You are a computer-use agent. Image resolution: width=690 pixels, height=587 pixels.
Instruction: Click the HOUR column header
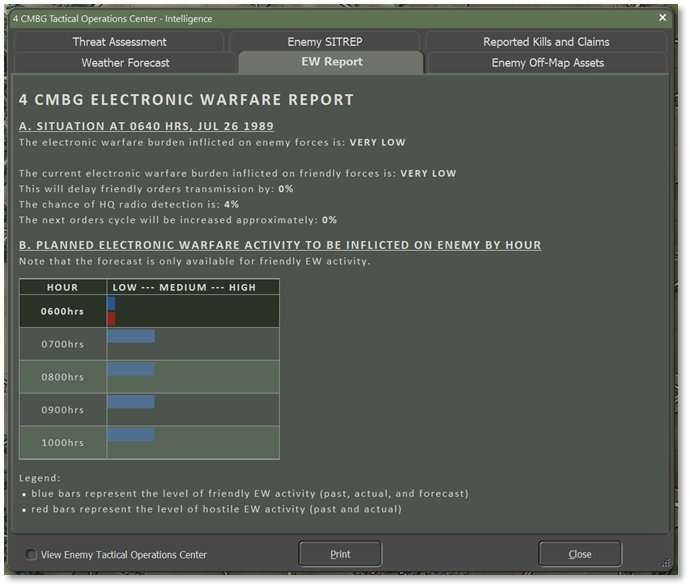(x=62, y=287)
